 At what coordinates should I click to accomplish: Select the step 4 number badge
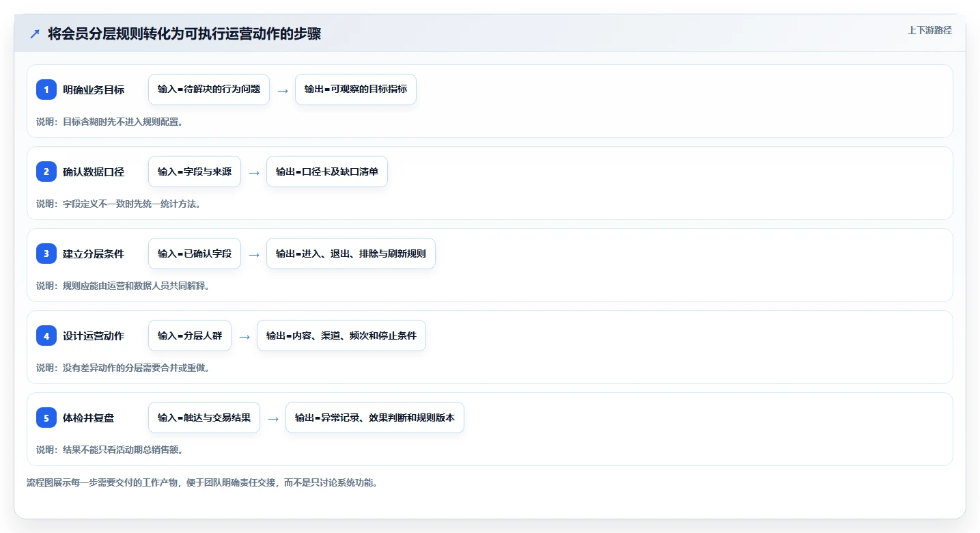pyautogui.click(x=46, y=336)
